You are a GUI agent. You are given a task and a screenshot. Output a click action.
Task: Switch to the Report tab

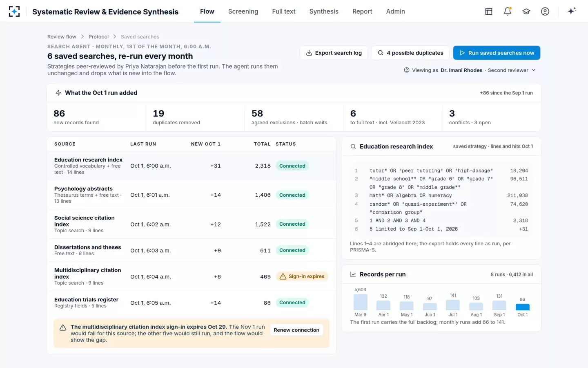(x=362, y=11)
